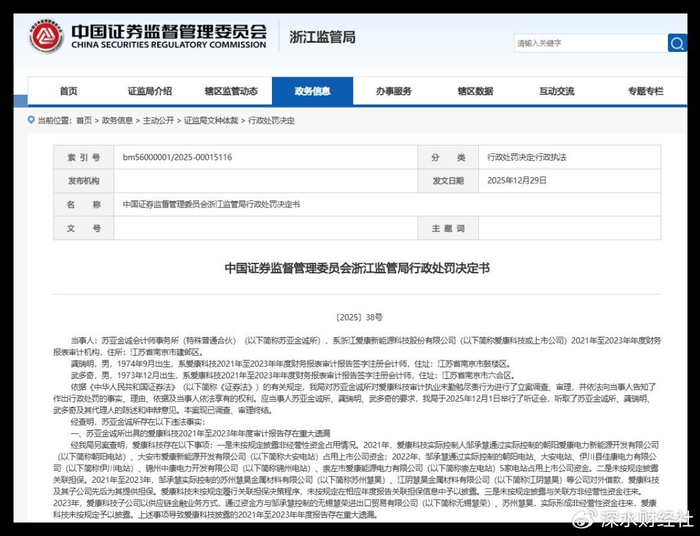This screenshot has width=700, height=536.
Task: Focus the 请输入关键字 search field
Action: [x=591, y=43]
